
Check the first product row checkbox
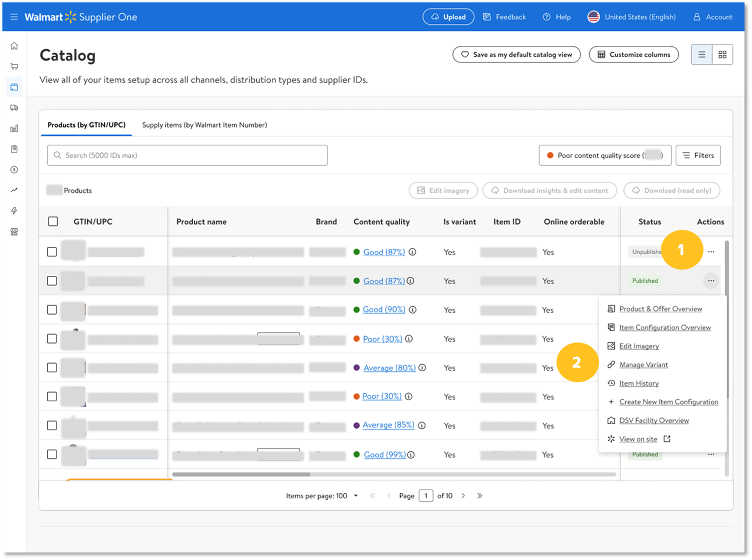tap(52, 252)
